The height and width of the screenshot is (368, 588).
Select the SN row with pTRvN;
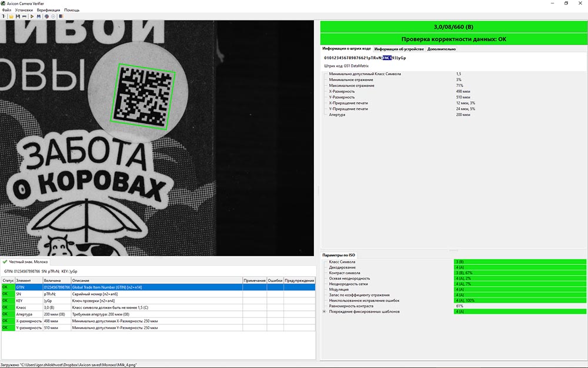158,294
